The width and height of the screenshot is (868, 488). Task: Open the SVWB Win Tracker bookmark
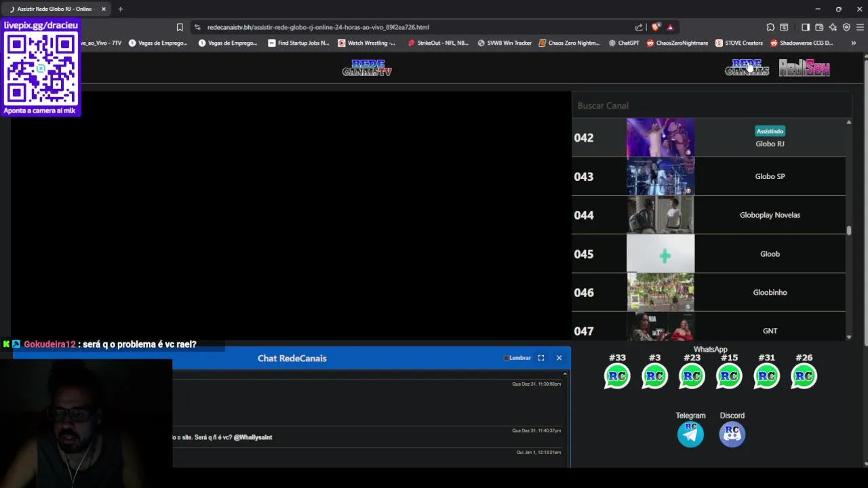504,43
